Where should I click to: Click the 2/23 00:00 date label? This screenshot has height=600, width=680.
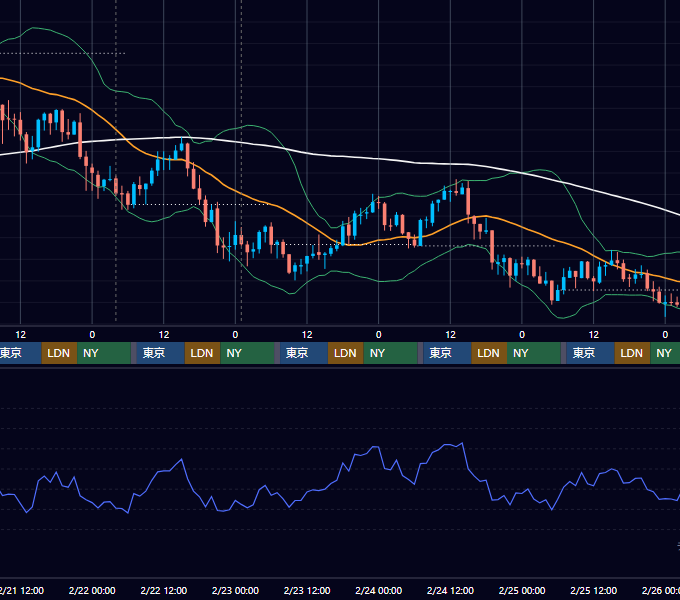(x=235, y=590)
